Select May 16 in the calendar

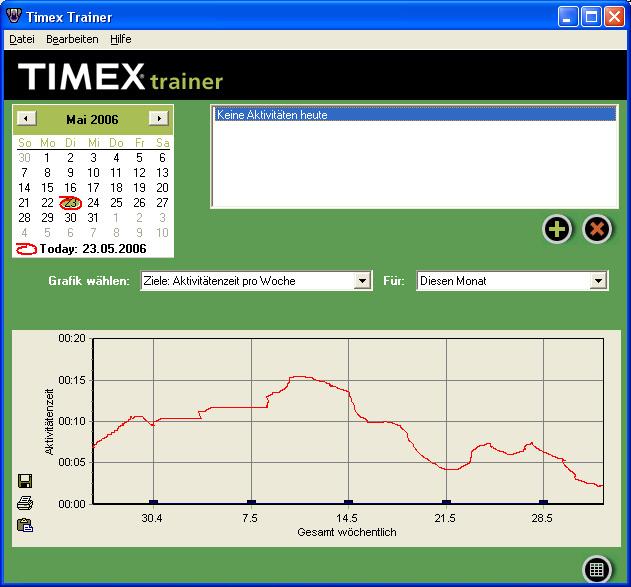[x=70, y=188]
